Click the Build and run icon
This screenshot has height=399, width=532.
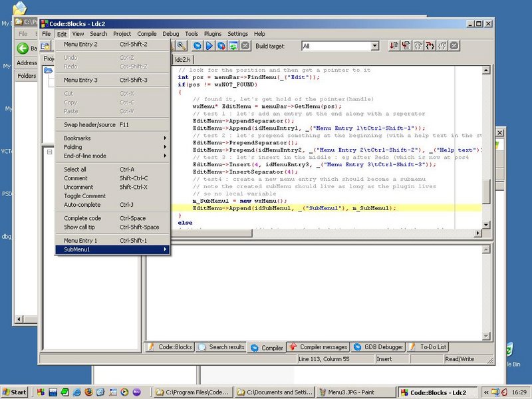click(x=221, y=46)
